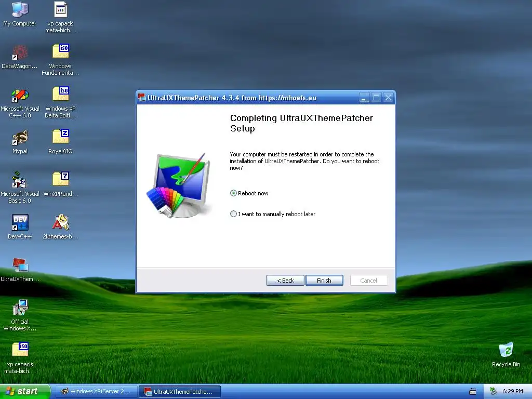This screenshot has width=532, height=399.
Task: Click the keyboard icon in the taskbar
Action: click(x=473, y=392)
